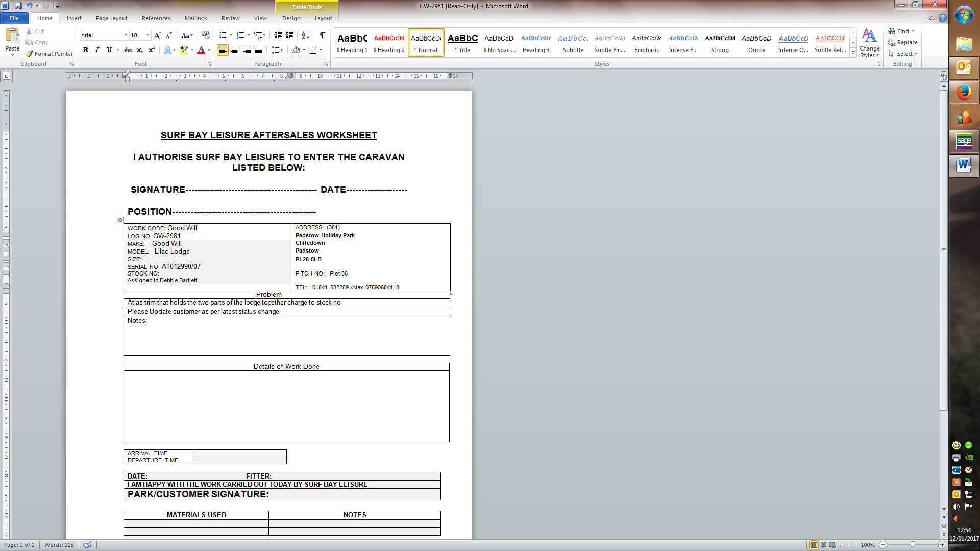Click the zoom slider in status bar
The height and width of the screenshot is (551, 980).
coord(913,545)
